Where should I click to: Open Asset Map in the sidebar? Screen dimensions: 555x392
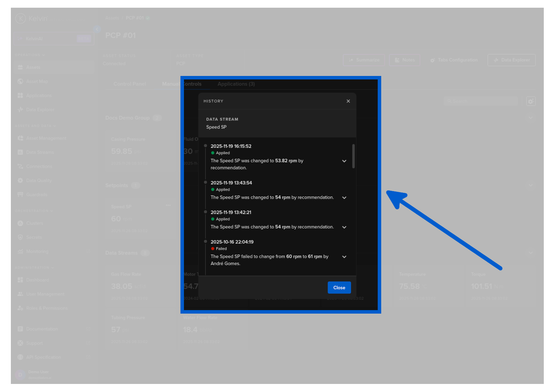coord(37,82)
